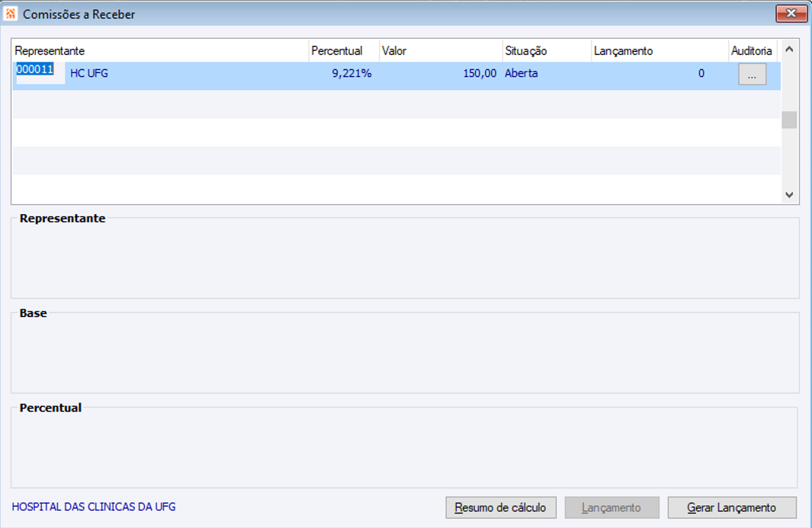Viewport: 812px width, 528px height.
Task: Click the Aberta situação cell
Action: point(522,73)
